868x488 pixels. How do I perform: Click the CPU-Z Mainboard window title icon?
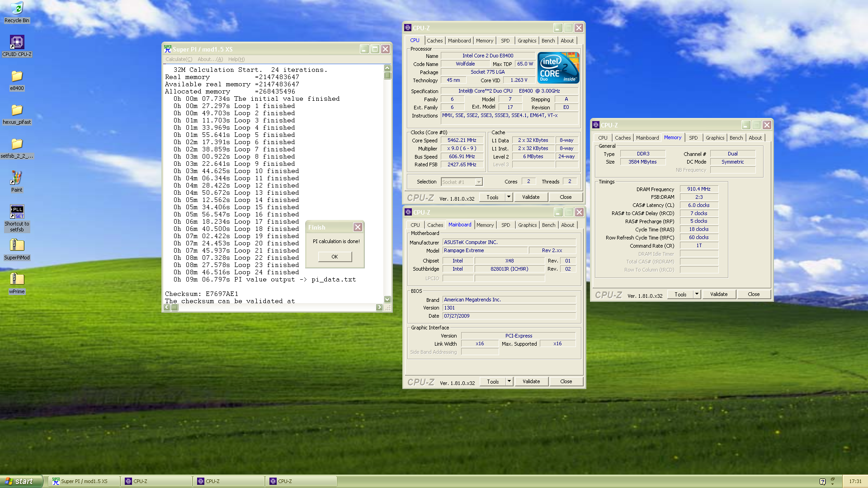pyautogui.click(x=408, y=212)
